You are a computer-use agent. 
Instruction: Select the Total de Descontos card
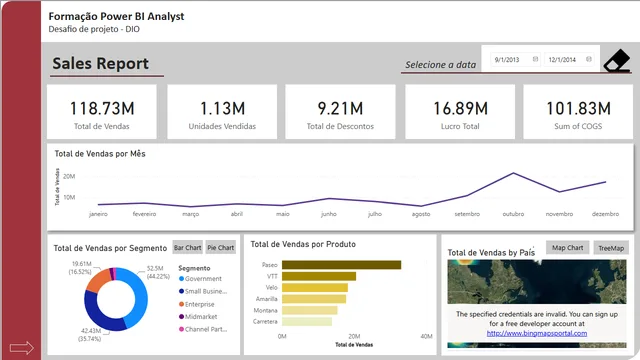340,112
